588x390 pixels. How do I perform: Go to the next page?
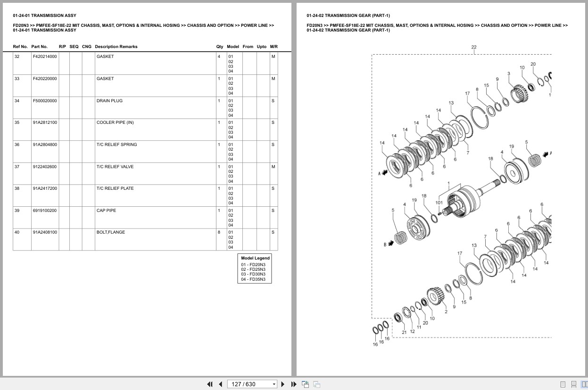pos(283,384)
